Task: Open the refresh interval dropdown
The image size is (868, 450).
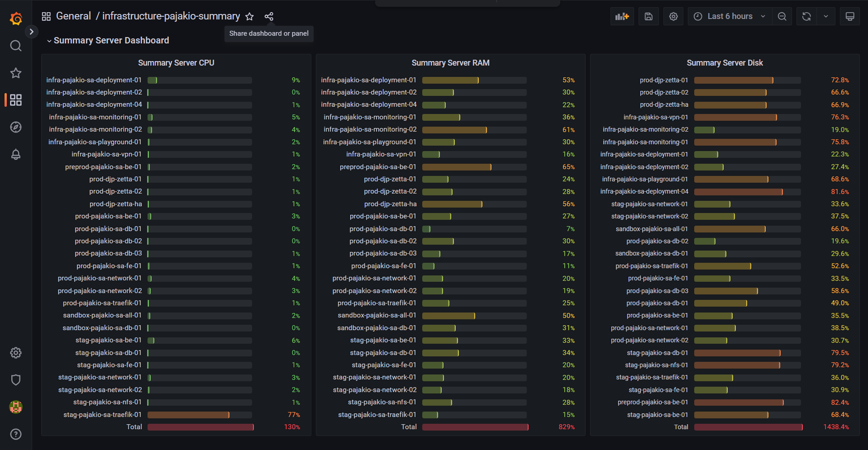Action: coord(826,16)
